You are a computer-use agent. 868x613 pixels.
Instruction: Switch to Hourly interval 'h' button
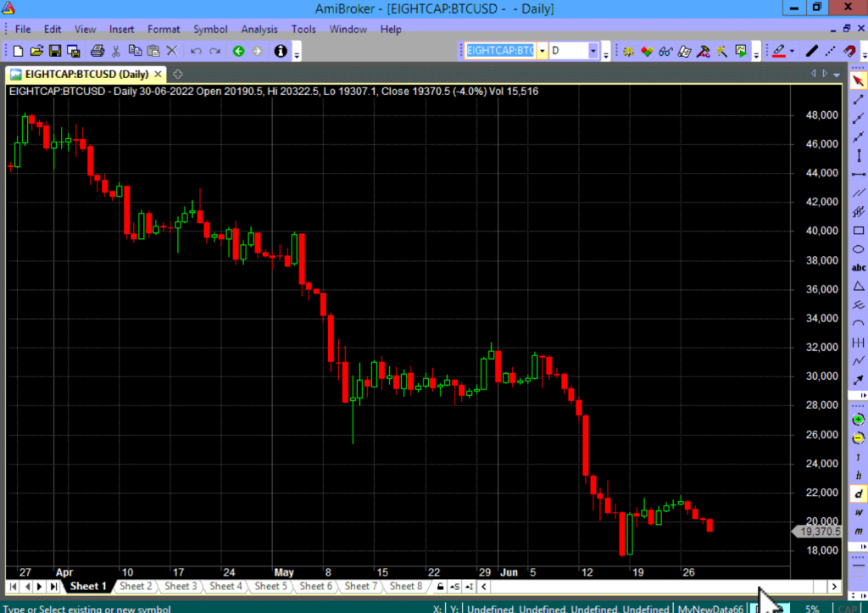click(858, 476)
